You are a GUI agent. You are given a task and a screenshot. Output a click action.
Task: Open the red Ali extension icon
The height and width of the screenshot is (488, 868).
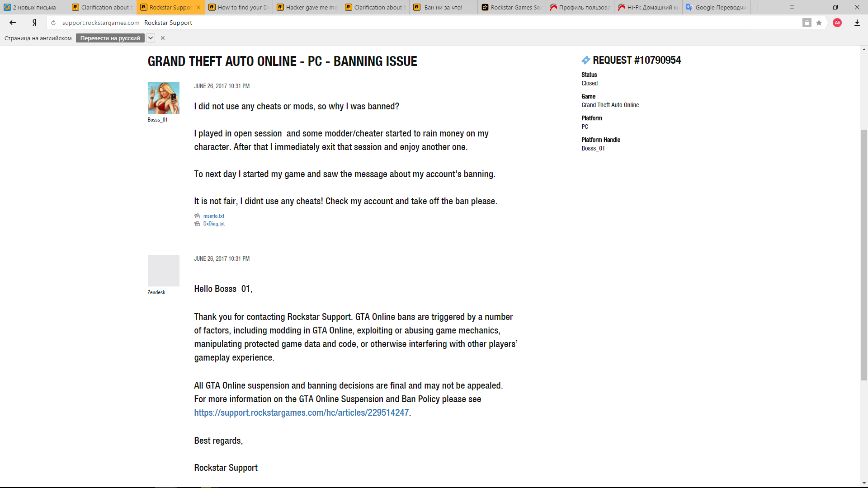(x=837, y=23)
